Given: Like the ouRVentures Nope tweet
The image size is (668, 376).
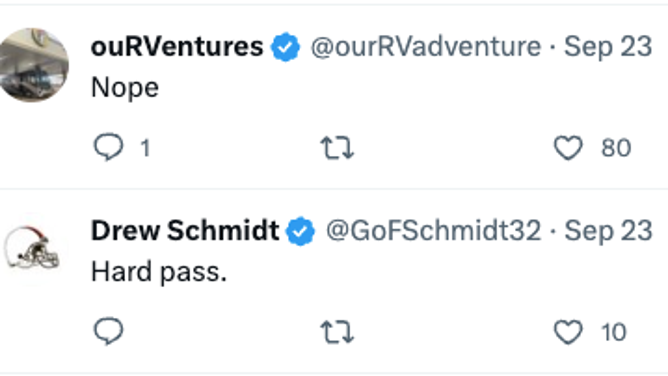Looking at the screenshot, I should point(568,148).
